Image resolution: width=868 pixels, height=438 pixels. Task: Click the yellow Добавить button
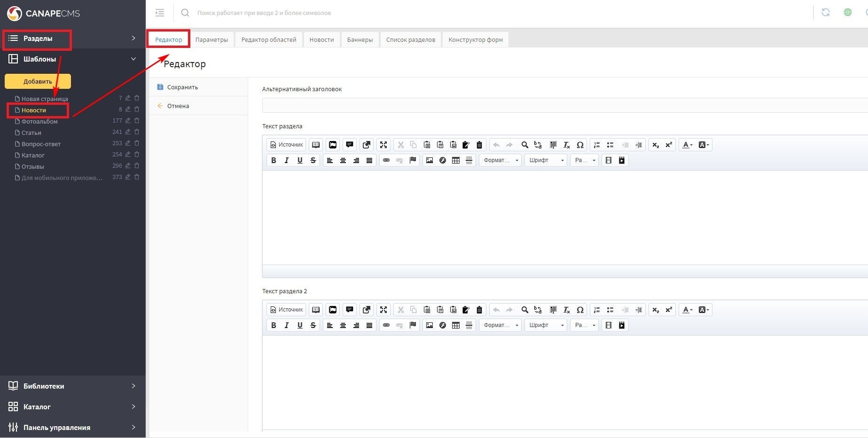[x=38, y=81]
